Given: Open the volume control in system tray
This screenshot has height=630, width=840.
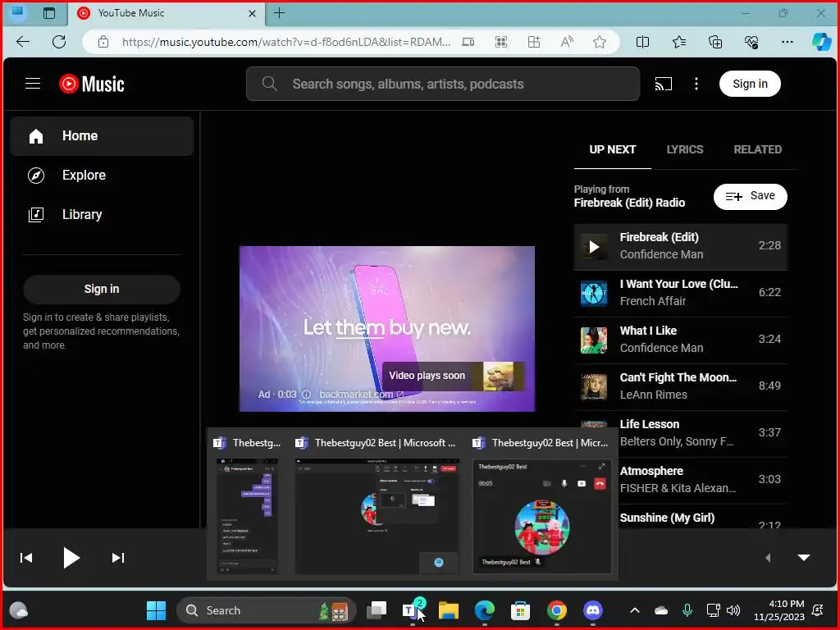Looking at the screenshot, I should click(x=733, y=610).
